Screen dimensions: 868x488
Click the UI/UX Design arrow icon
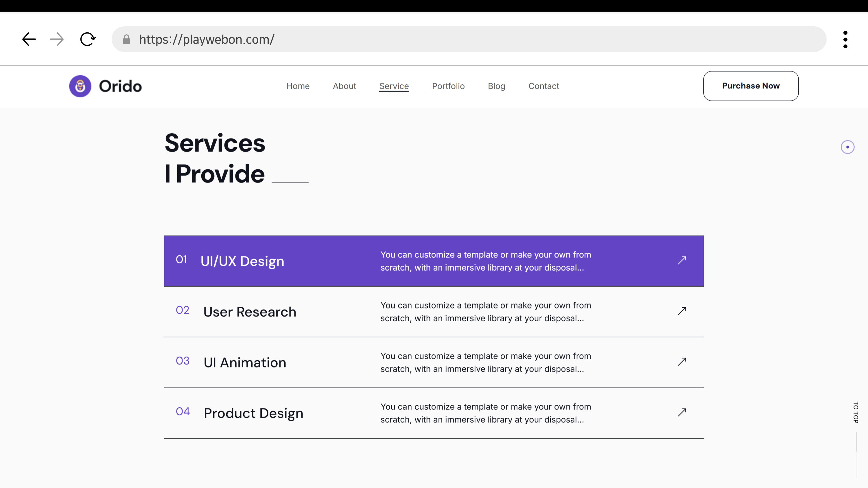[x=682, y=260]
